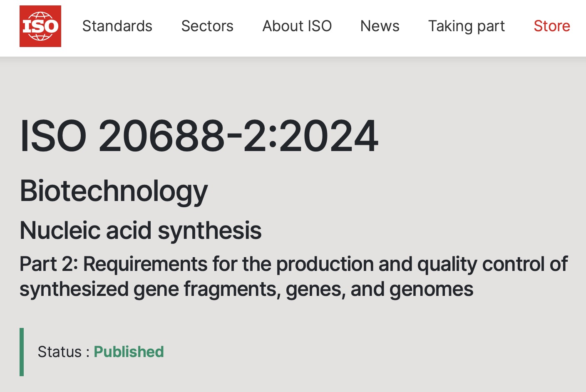The image size is (586, 392).
Task: Open the Standards menu
Action: point(117,26)
